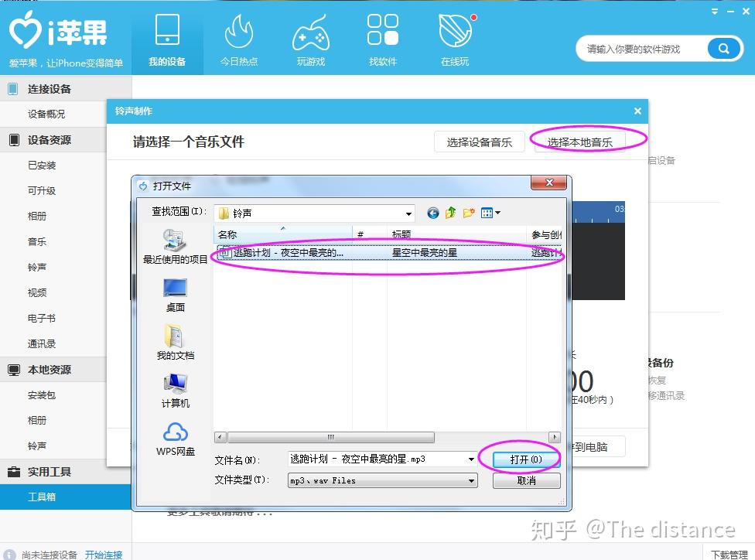The height and width of the screenshot is (560, 755).
Task: Click 取消 button
Action: 526,480
